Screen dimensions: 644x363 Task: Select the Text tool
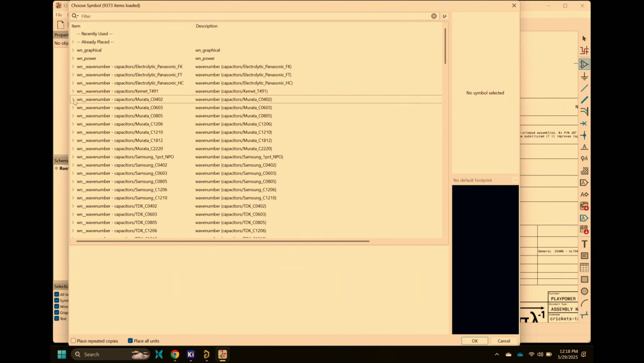click(x=584, y=244)
